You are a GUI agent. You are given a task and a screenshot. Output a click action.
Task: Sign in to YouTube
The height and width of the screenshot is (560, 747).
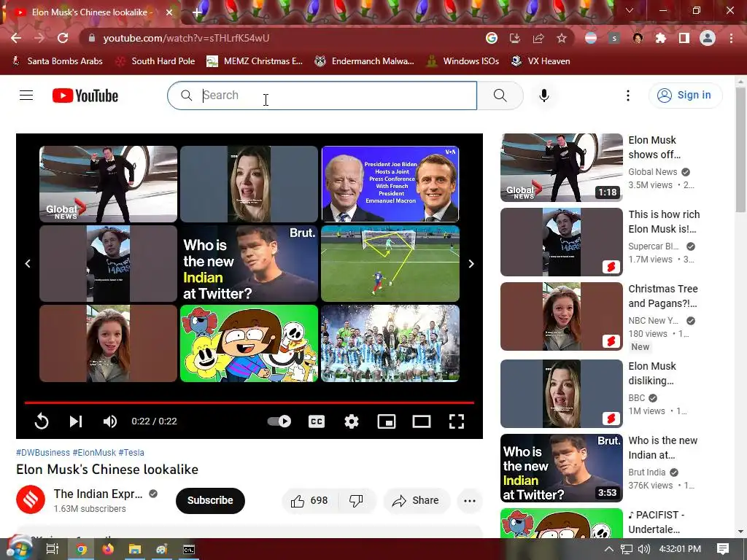(x=685, y=96)
